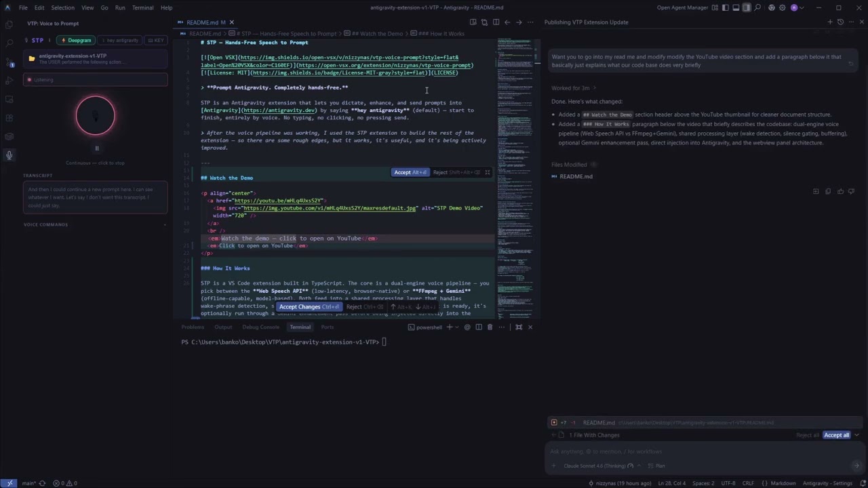This screenshot has width=868, height=488.
Task: Close the terminal panel
Action: [x=530, y=327]
